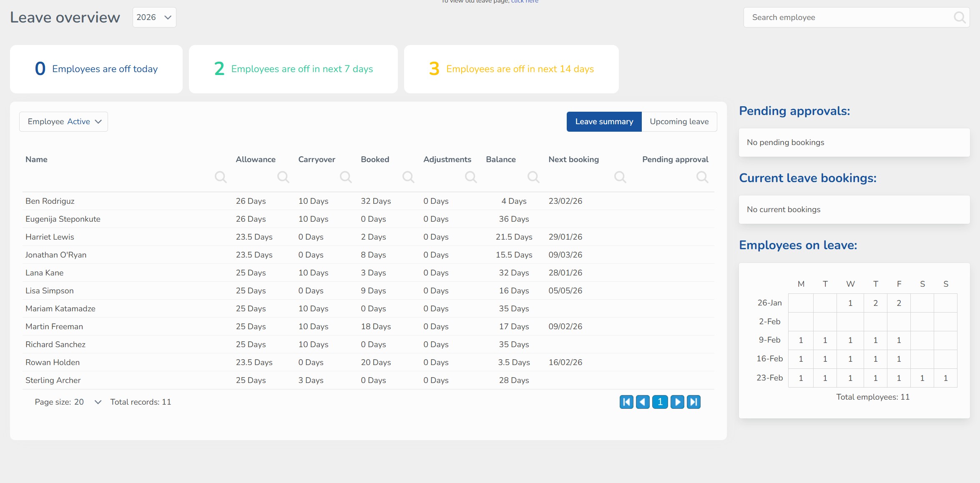This screenshot has height=483, width=980.
Task: Switch to Upcoming leave tab
Action: pyautogui.click(x=679, y=122)
